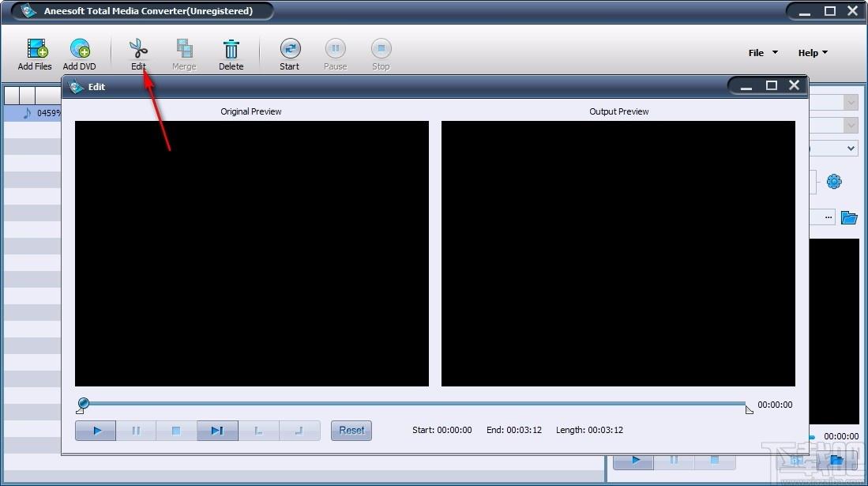868x486 pixels.
Task: Click the Output Preview video pane
Action: [x=618, y=254]
